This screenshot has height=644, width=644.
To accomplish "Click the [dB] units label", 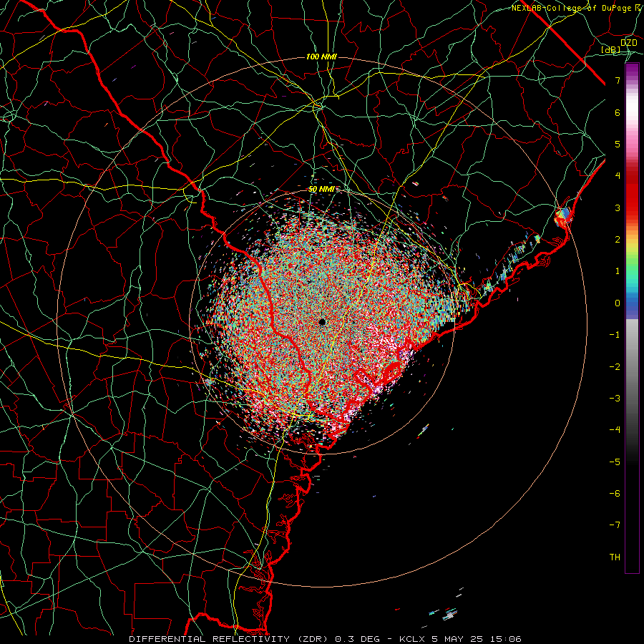I will [x=611, y=49].
